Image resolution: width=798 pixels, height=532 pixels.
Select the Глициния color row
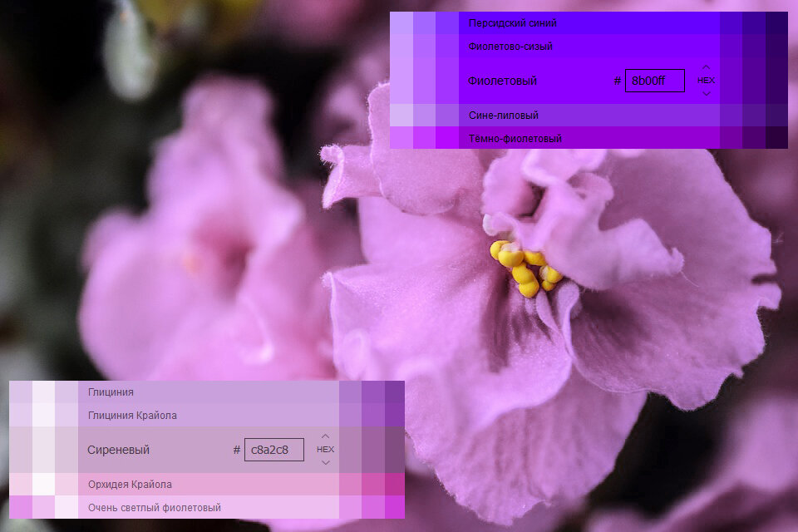click(x=207, y=392)
